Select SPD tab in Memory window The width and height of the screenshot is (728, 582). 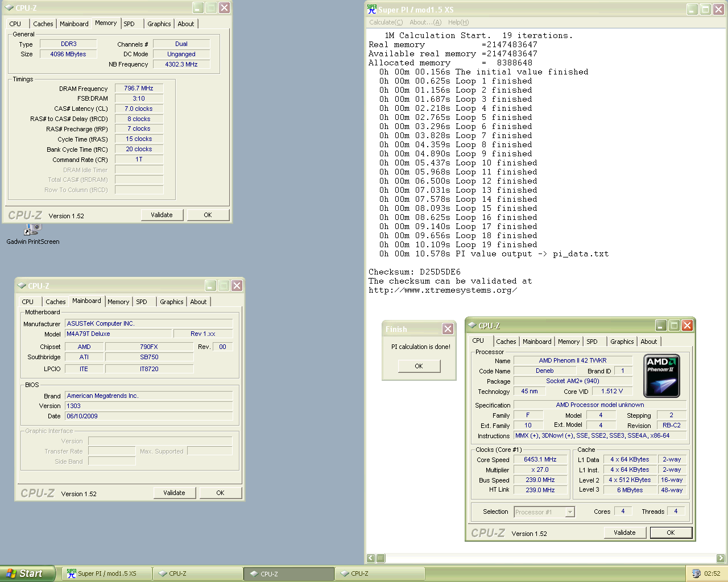(x=129, y=24)
